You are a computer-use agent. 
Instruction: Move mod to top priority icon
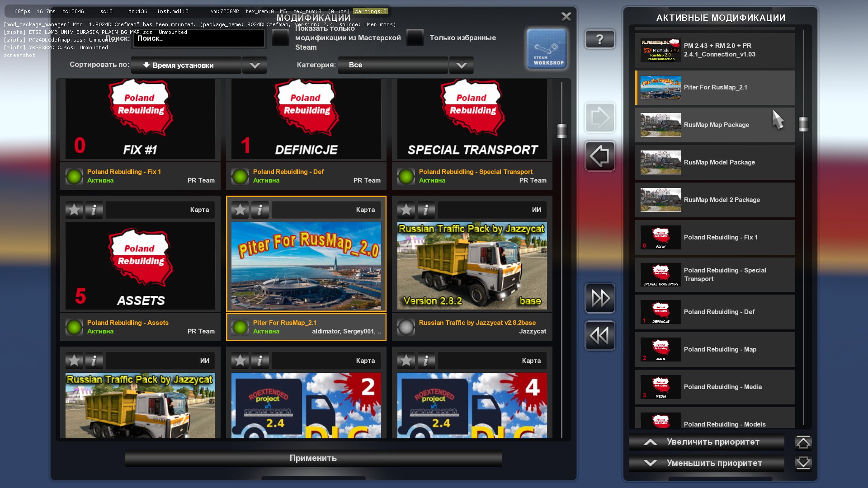(803, 442)
